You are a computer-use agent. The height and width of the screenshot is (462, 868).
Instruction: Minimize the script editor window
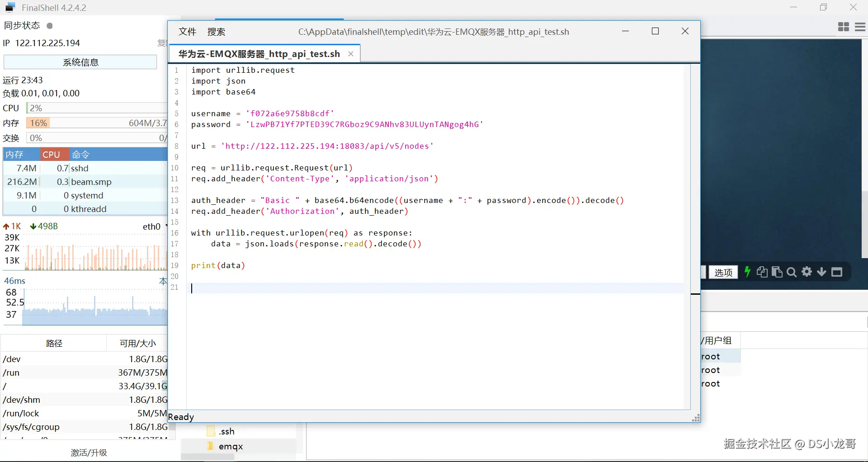626,31
